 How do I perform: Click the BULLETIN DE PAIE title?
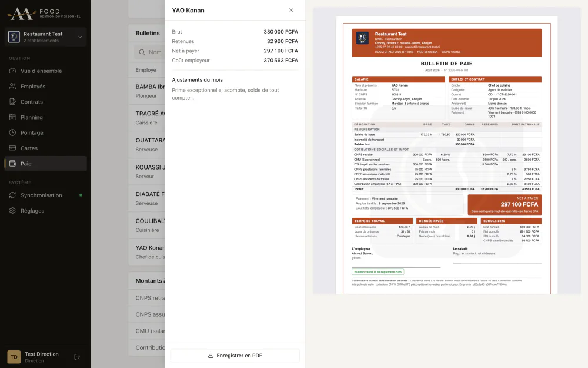pos(447,64)
